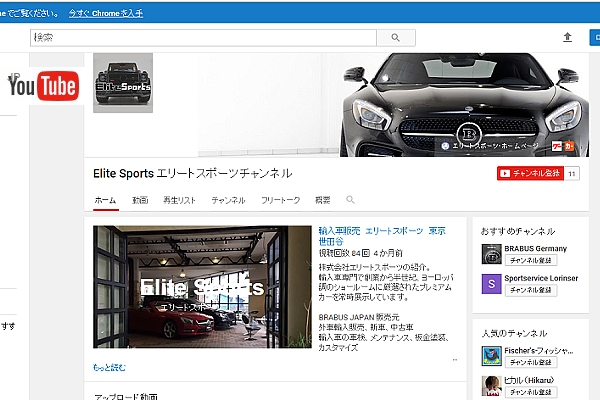Open the チャンネル tab
This screenshot has width=600, height=400.
click(228, 200)
